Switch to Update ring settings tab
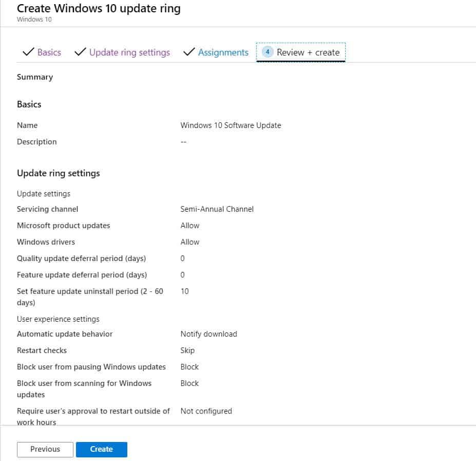 click(129, 52)
